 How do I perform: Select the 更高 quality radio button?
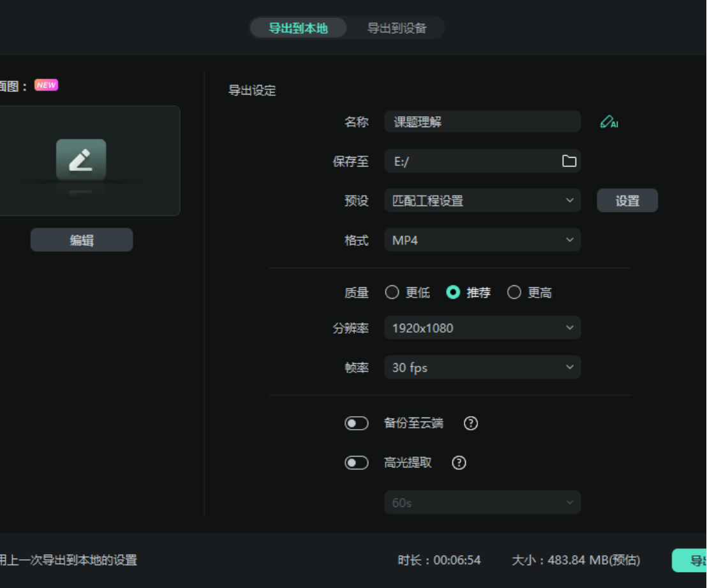tap(514, 292)
